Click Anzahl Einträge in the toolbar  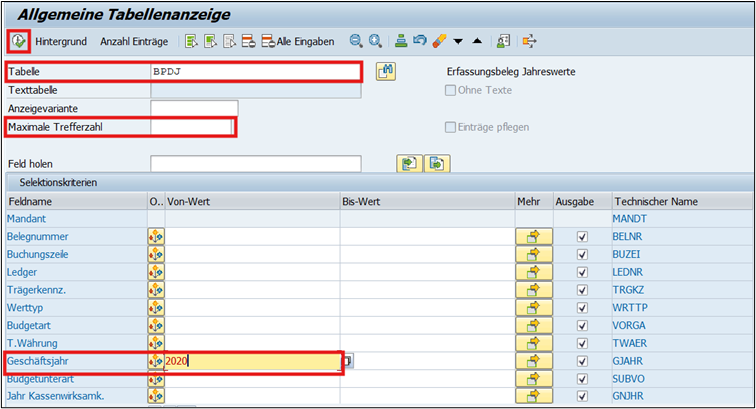(134, 41)
